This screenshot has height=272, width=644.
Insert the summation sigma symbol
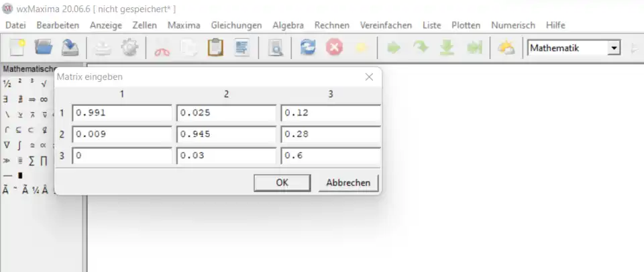tap(32, 161)
